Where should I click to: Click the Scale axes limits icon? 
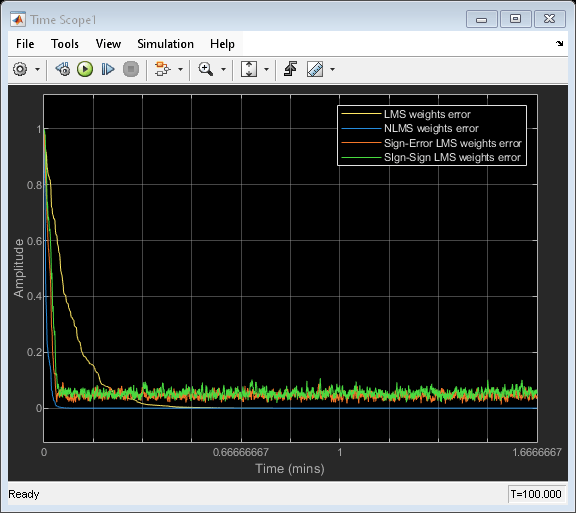click(x=249, y=69)
